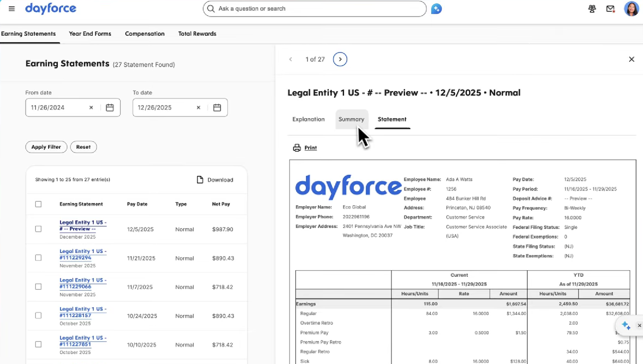Open the floating AI sparkle widget
The height and width of the screenshot is (364, 643).
(x=626, y=325)
